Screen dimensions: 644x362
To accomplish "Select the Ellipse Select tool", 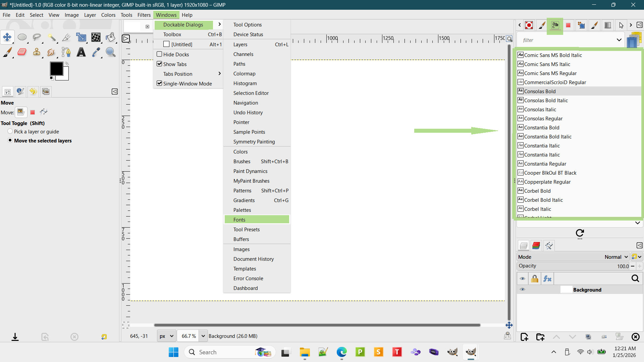I will click(x=22, y=37).
